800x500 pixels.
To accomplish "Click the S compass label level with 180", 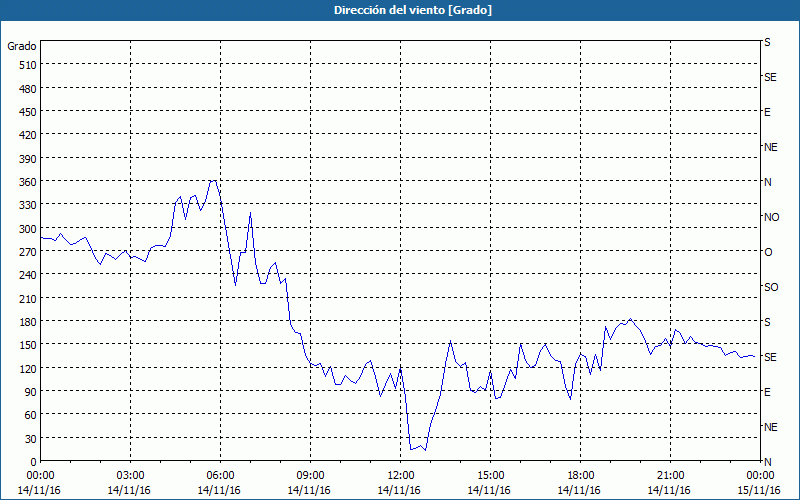I will coord(767,322).
